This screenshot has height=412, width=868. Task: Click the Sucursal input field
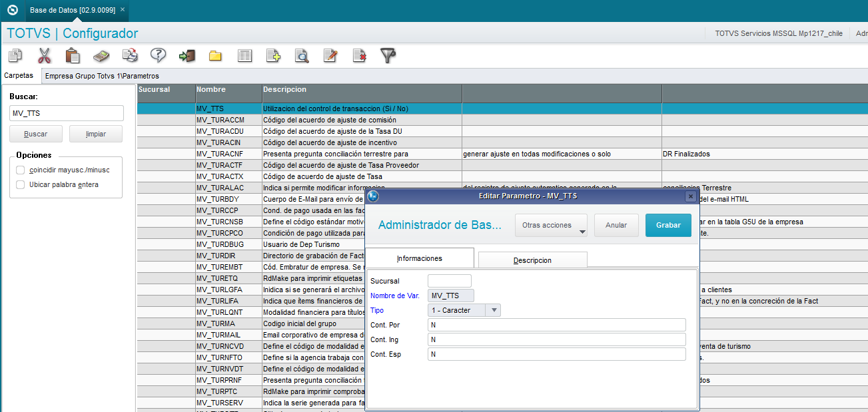(449, 281)
